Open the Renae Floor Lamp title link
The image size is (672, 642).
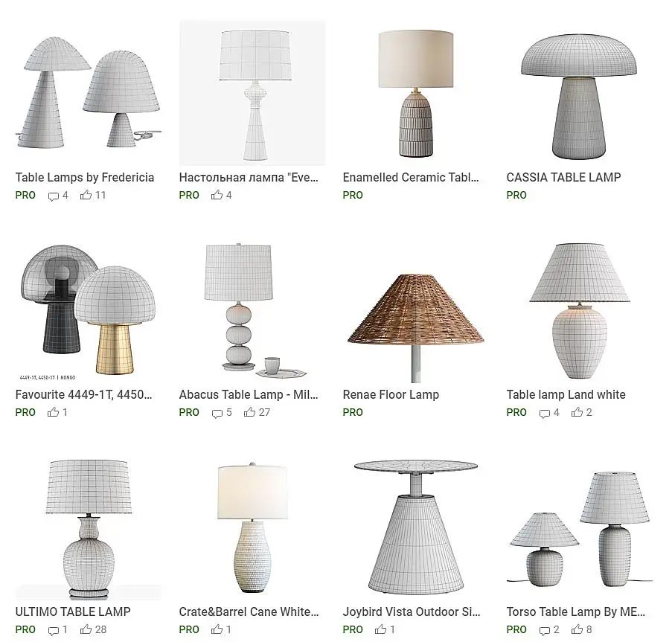tap(391, 394)
